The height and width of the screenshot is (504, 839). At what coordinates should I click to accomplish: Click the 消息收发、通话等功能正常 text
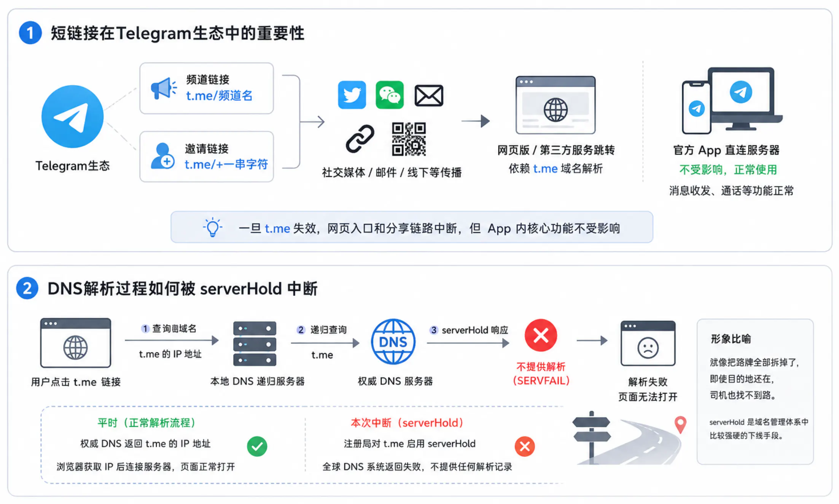tap(731, 191)
